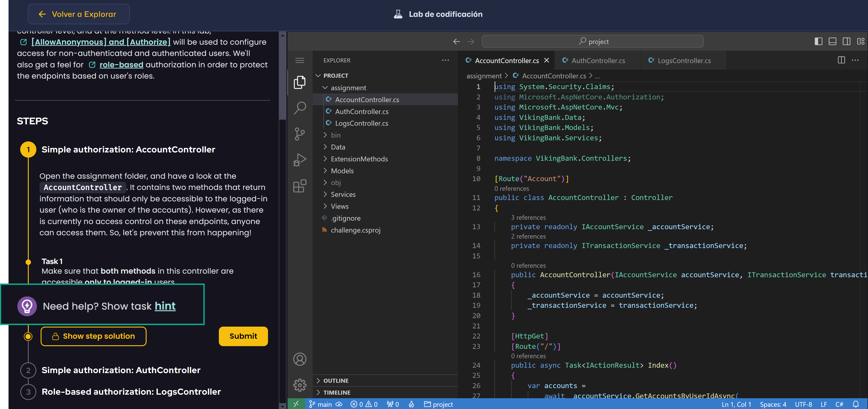Open Extensions view icon

299,186
